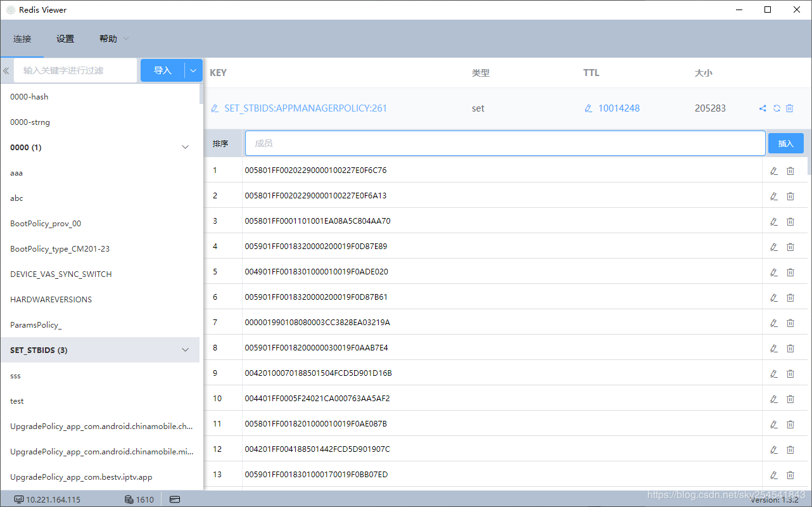Screen dimensions: 812x507
Task: Open the 连接 menu
Action: pyautogui.click(x=22, y=39)
